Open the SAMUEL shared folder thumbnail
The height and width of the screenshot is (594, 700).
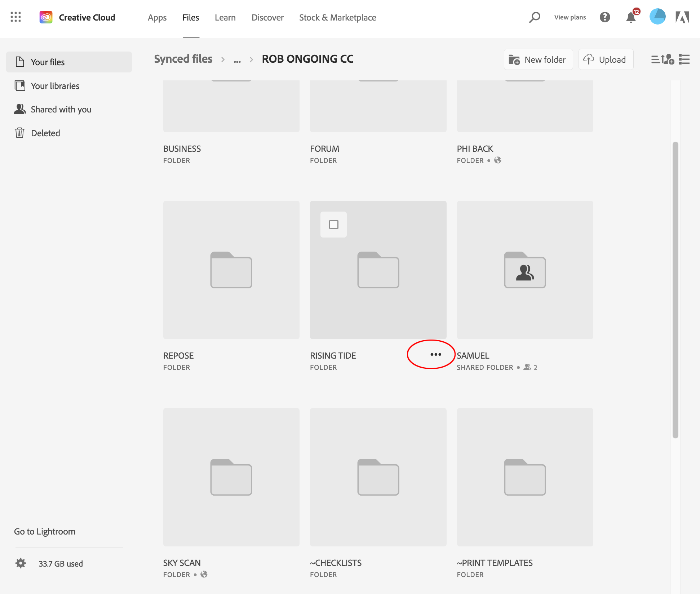coord(524,270)
